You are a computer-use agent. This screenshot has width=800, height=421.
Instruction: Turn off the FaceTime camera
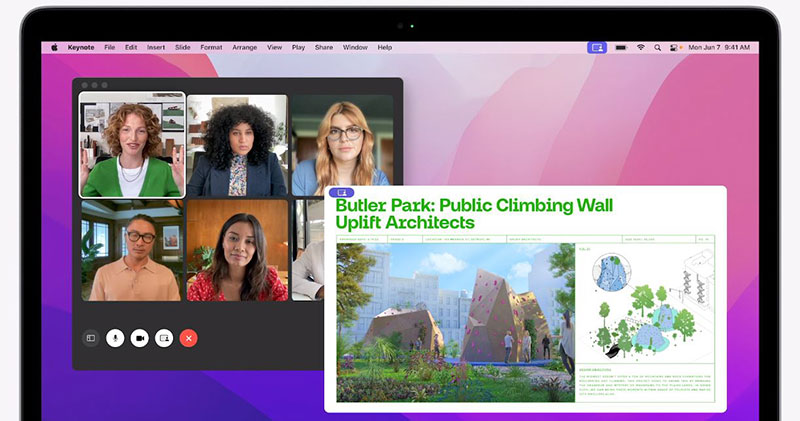click(x=139, y=338)
